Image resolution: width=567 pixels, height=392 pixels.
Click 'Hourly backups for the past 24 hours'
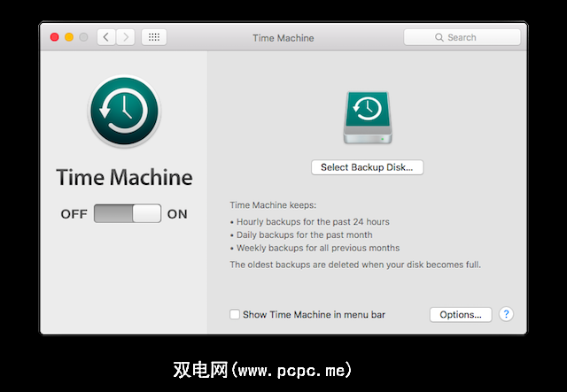tap(313, 222)
